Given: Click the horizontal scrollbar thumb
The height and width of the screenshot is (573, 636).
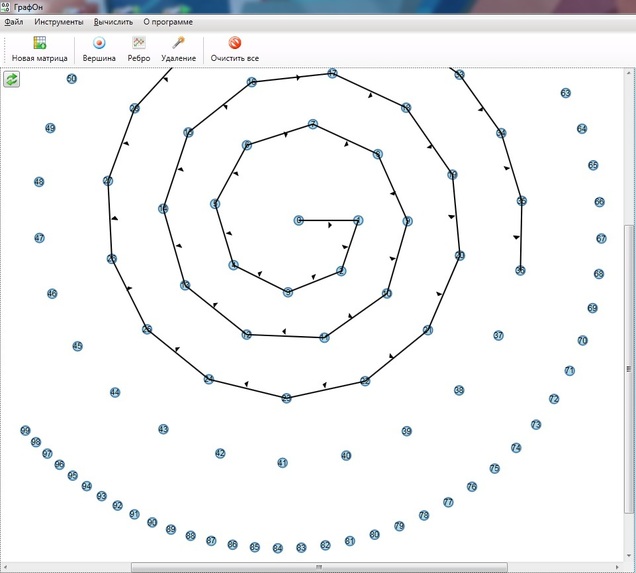Looking at the screenshot, I should click(x=319, y=567).
